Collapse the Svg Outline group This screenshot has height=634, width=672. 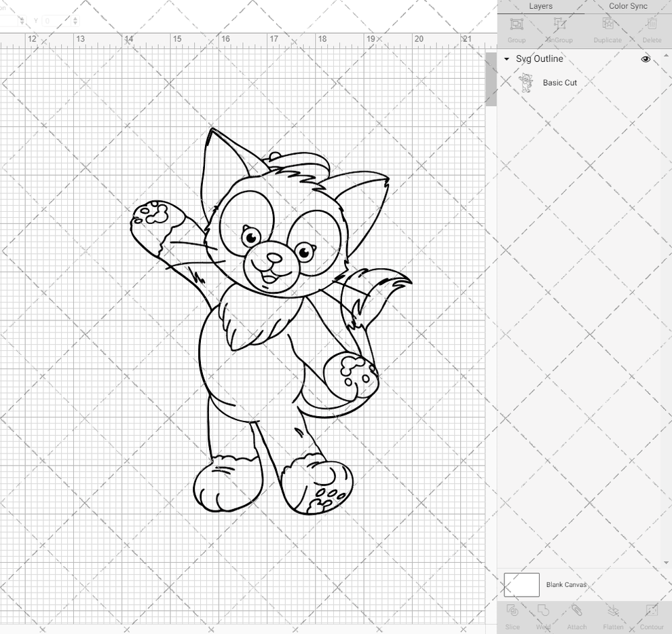point(506,59)
